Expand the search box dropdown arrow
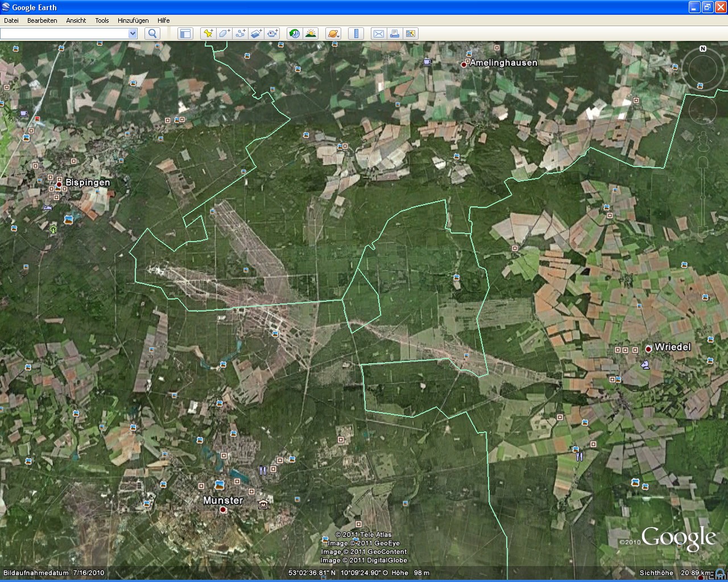 pos(133,34)
